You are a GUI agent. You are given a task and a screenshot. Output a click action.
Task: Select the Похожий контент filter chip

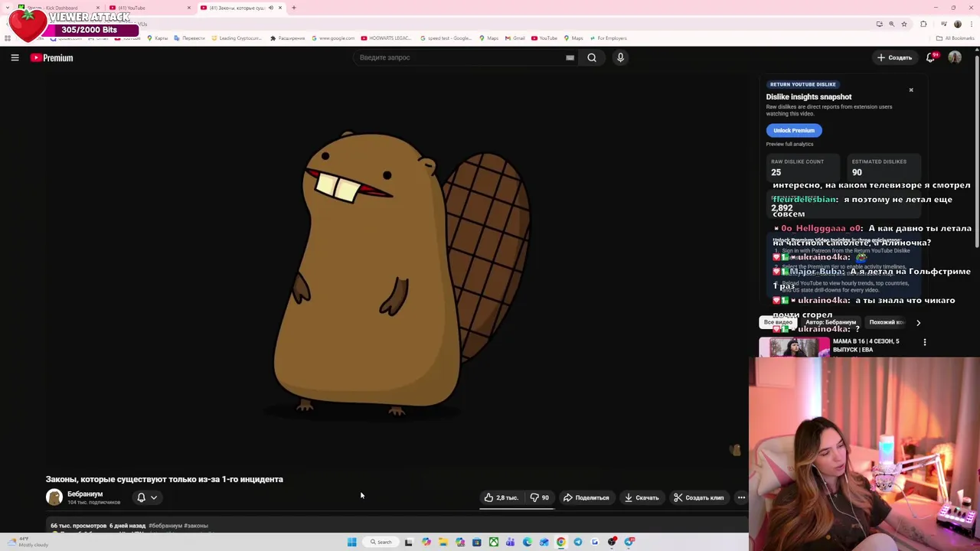click(887, 322)
